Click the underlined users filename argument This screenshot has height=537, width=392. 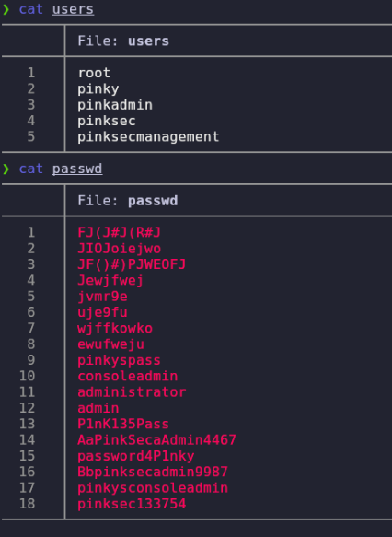pyautogui.click(x=74, y=9)
